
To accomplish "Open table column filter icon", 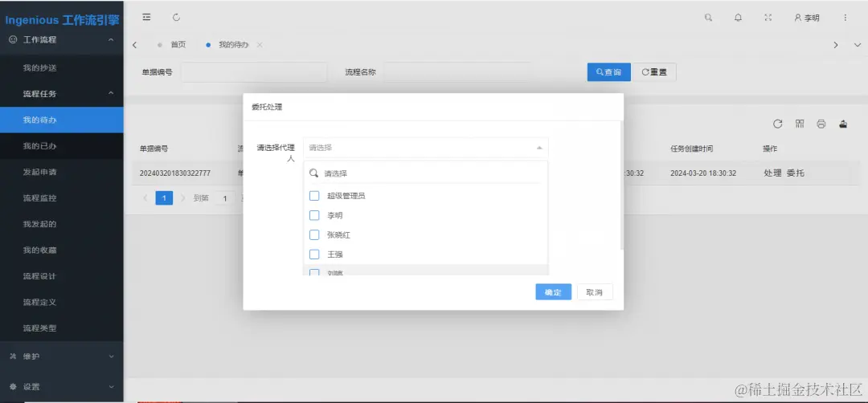I will point(800,124).
